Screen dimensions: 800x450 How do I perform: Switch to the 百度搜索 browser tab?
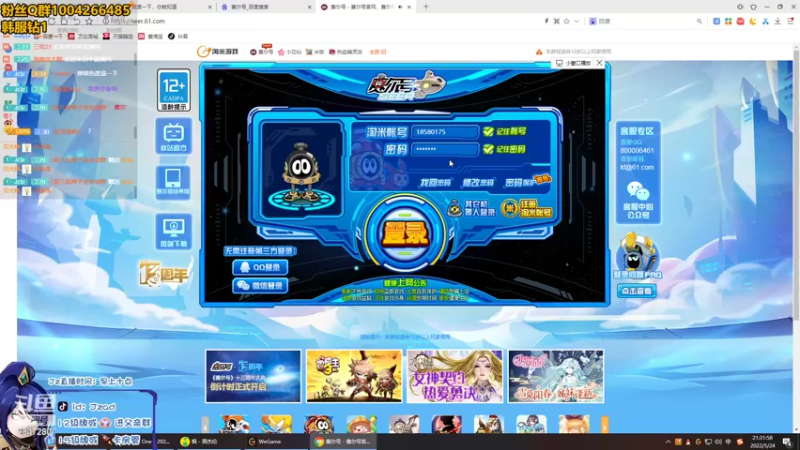pos(265,7)
